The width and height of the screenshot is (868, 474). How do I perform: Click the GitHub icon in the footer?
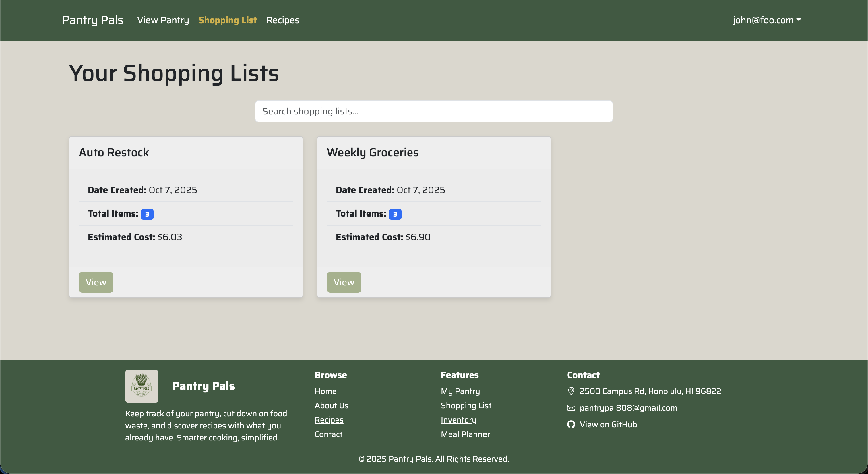coord(571,424)
